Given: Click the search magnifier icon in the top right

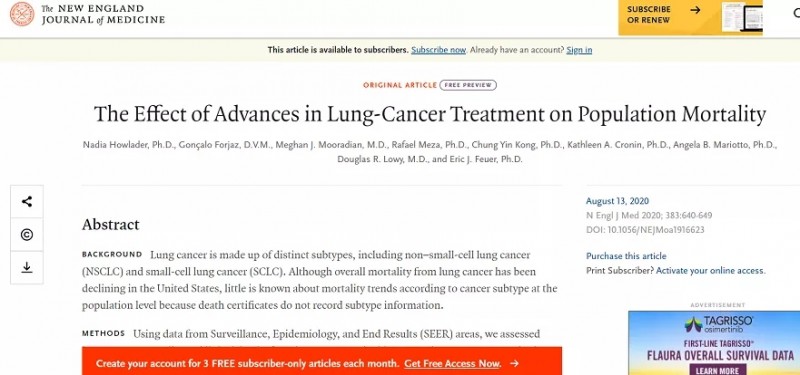Looking at the screenshot, I should coord(796,14).
